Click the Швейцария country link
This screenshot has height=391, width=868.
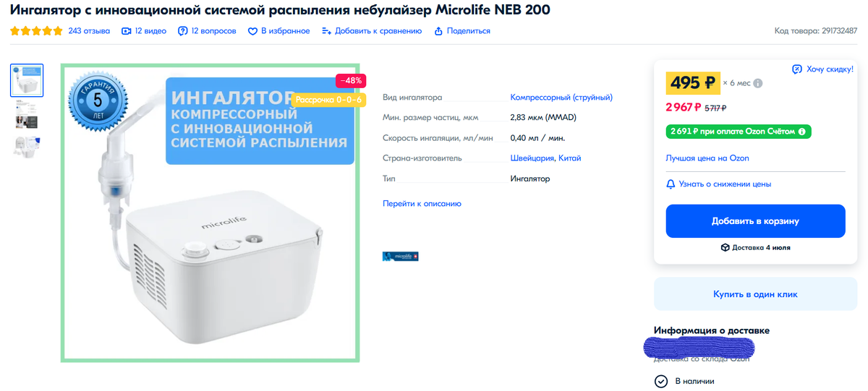(x=532, y=158)
